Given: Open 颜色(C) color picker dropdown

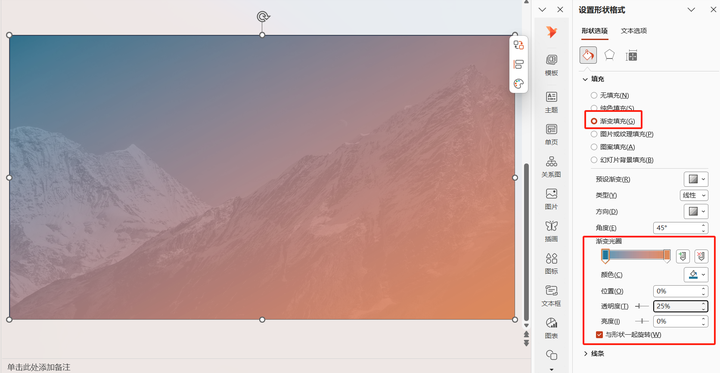Looking at the screenshot, I should (x=696, y=275).
